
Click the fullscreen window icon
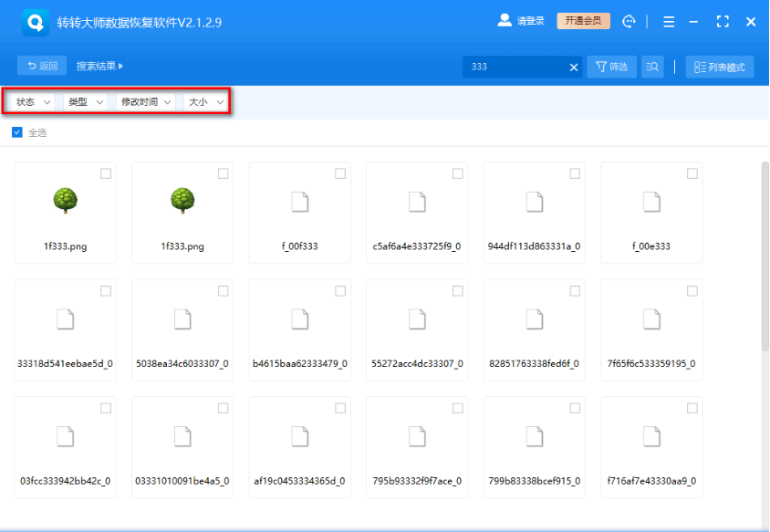point(723,21)
